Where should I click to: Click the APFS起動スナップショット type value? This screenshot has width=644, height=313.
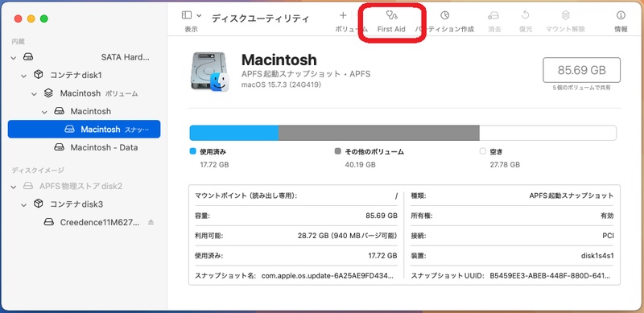tap(572, 196)
